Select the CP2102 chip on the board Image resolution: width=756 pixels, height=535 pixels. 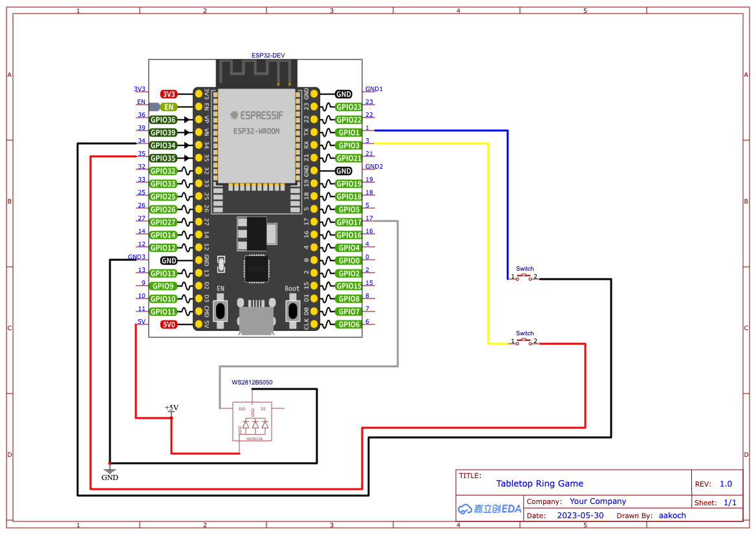(257, 269)
